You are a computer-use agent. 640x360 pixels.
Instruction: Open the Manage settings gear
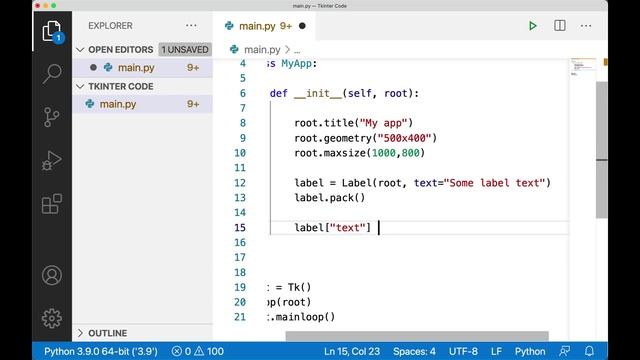coord(52,318)
